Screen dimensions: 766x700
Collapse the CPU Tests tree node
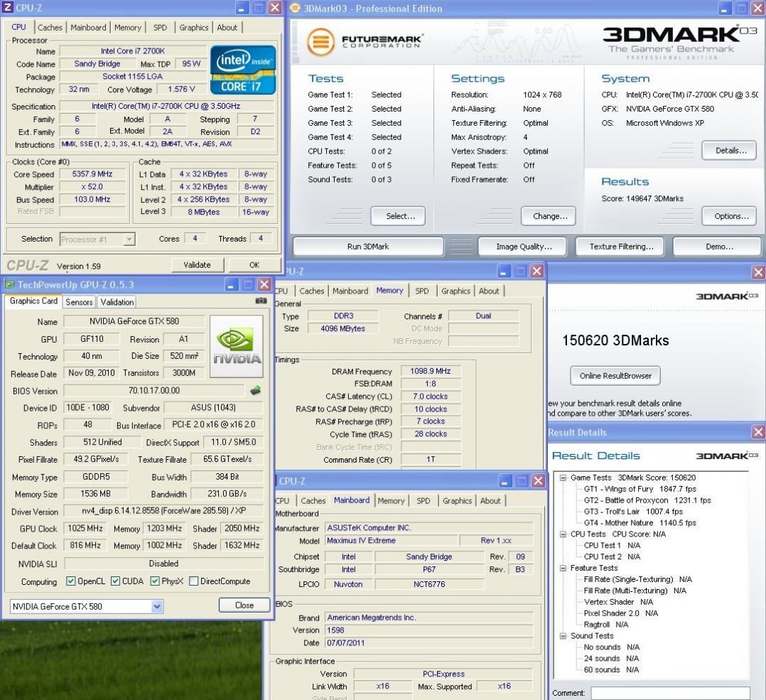pos(563,534)
